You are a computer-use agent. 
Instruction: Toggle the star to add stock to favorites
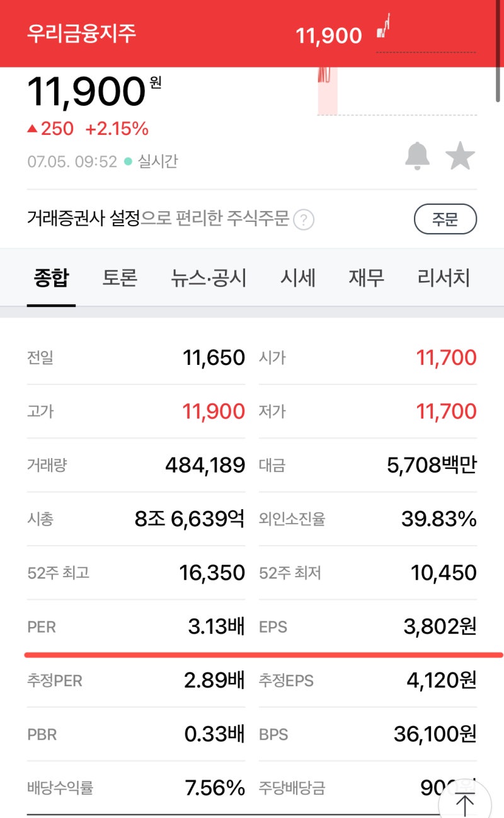[x=461, y=157]
